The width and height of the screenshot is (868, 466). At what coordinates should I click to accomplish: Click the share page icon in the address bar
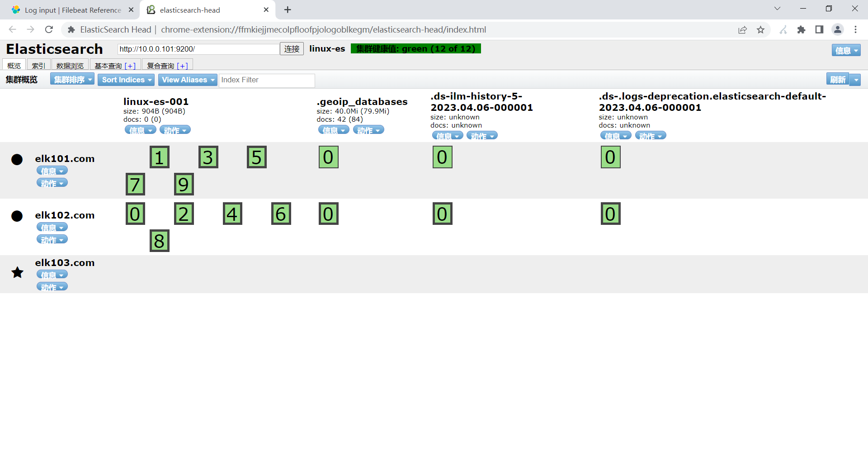point(742,29)
